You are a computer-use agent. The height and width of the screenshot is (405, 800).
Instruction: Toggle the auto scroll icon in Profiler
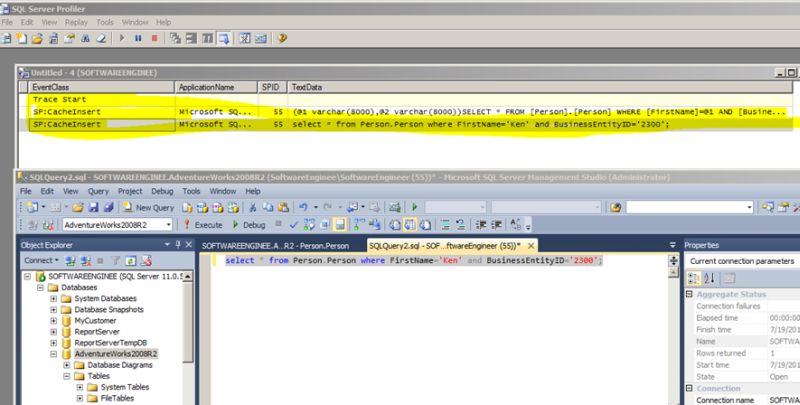223,38
